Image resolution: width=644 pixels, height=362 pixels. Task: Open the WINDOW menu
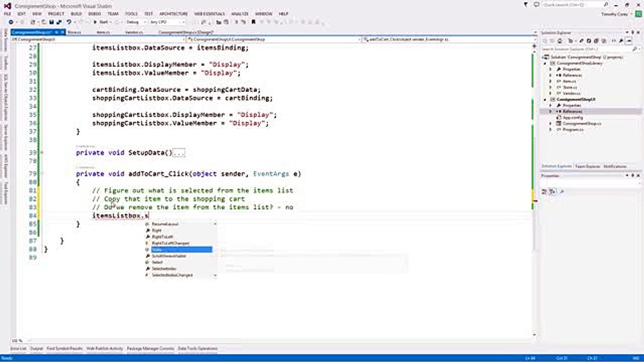(264, 14)
